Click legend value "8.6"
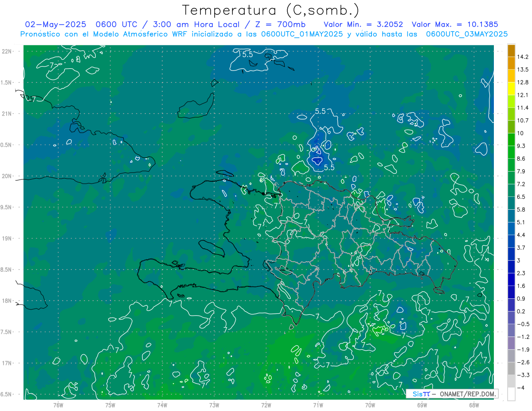 coord(521,159)
